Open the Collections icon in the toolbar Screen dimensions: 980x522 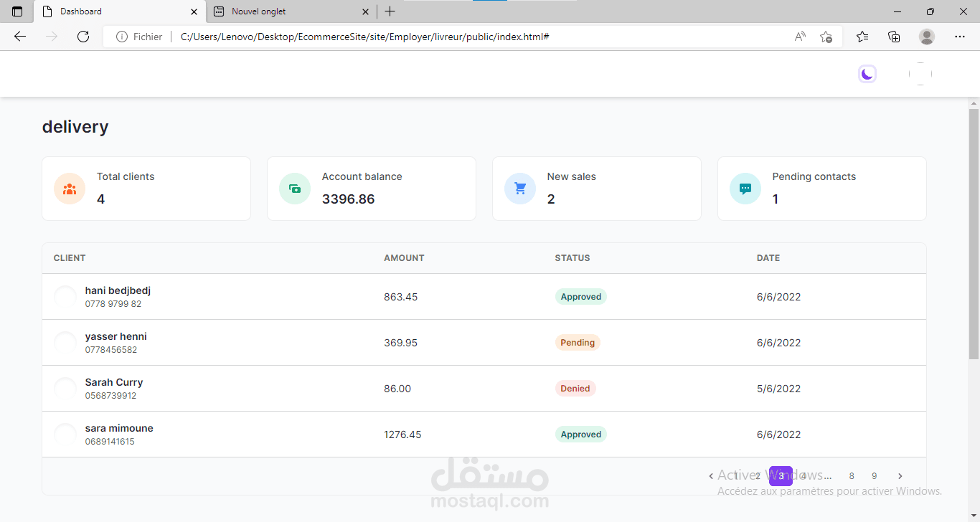click(x=894, y=37)
